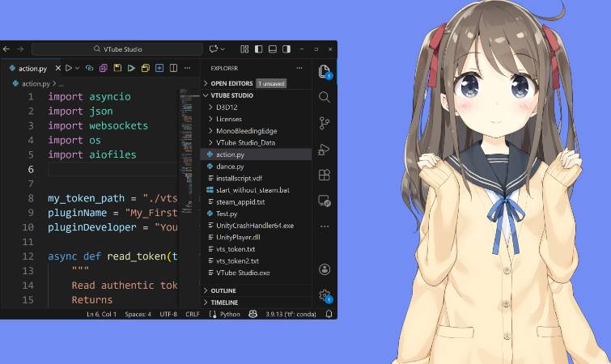Open installscript.vdf from the Explorer

256,178
